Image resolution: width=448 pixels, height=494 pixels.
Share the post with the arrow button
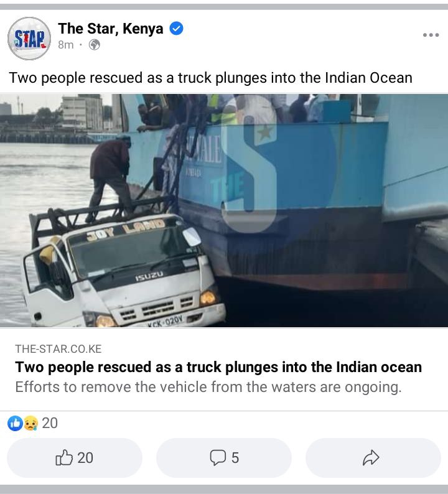373,458
